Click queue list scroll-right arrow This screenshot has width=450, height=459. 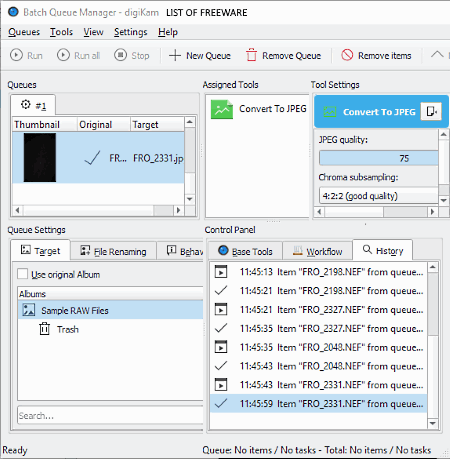[x=178, y=210]
